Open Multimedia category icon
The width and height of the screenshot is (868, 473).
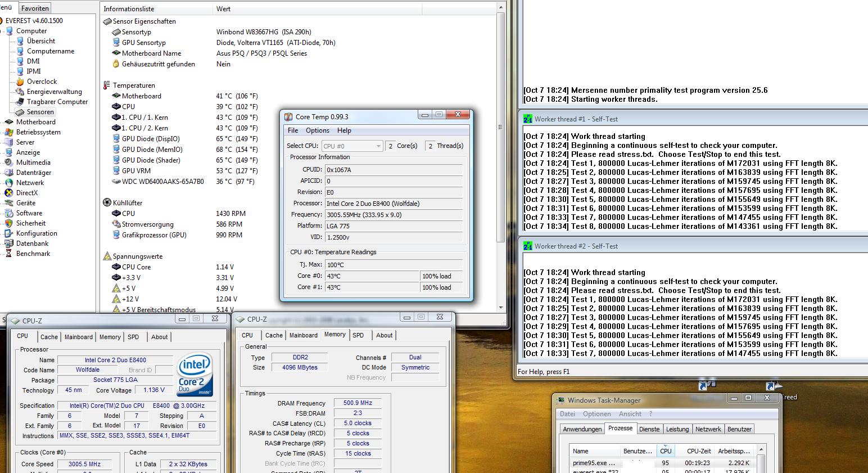10,163
